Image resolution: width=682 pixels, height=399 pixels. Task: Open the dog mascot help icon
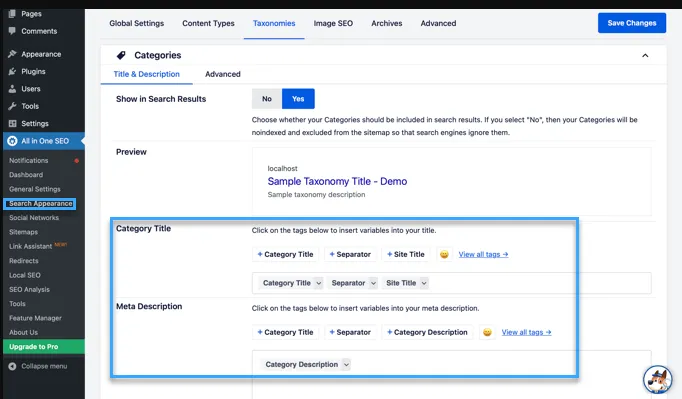[x=658, y=380]
